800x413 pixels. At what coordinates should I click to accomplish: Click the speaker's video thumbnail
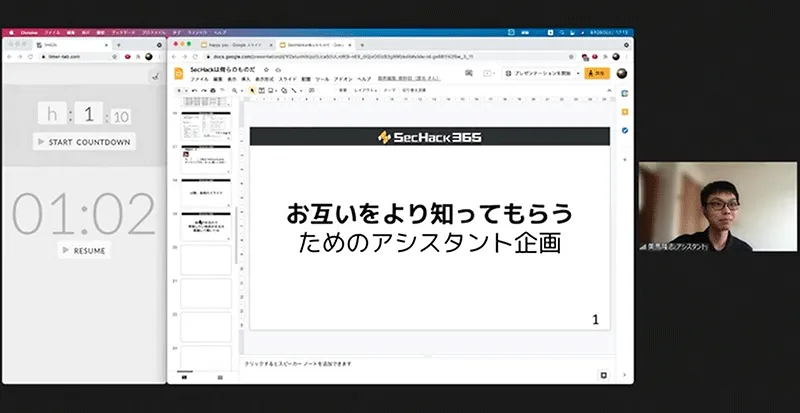[718, 207]
